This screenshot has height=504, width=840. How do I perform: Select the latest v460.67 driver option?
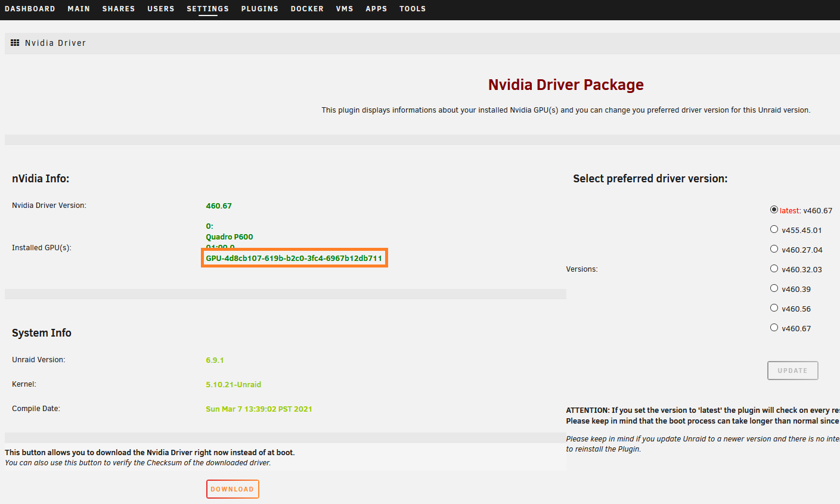[x=773, y=209]
